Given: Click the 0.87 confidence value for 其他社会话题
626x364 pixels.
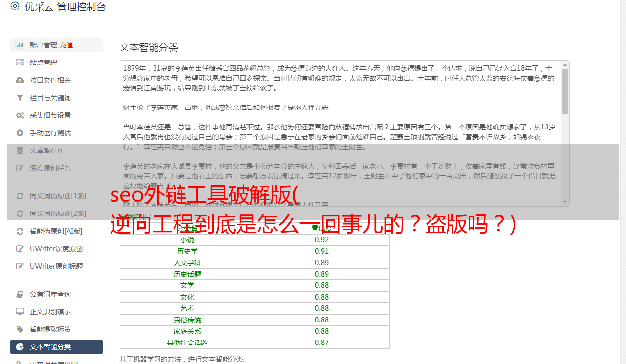Looking at the screenshot, I should click(322, 343).
